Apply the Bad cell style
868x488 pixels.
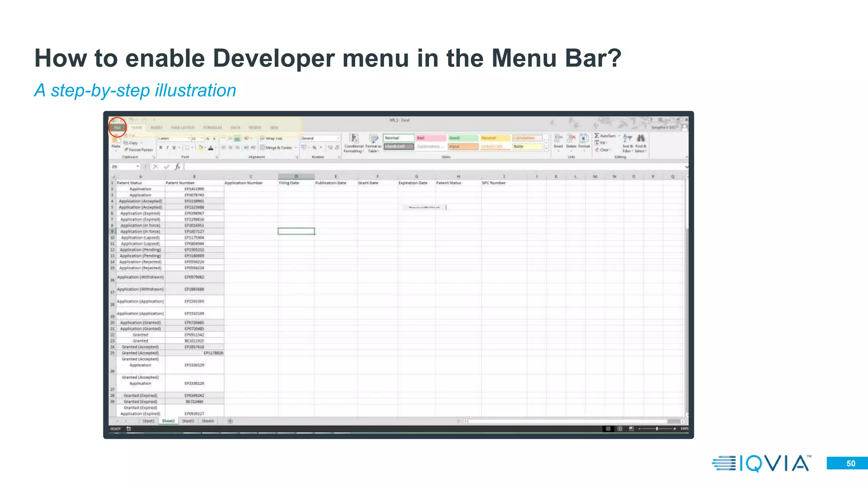tap(431, 138)
